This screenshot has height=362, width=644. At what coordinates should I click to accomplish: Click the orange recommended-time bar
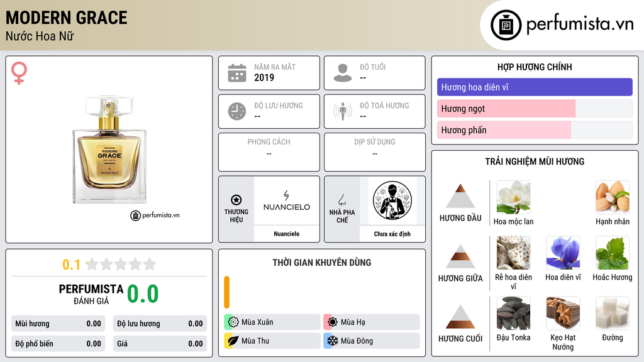(x=226, y=292)
